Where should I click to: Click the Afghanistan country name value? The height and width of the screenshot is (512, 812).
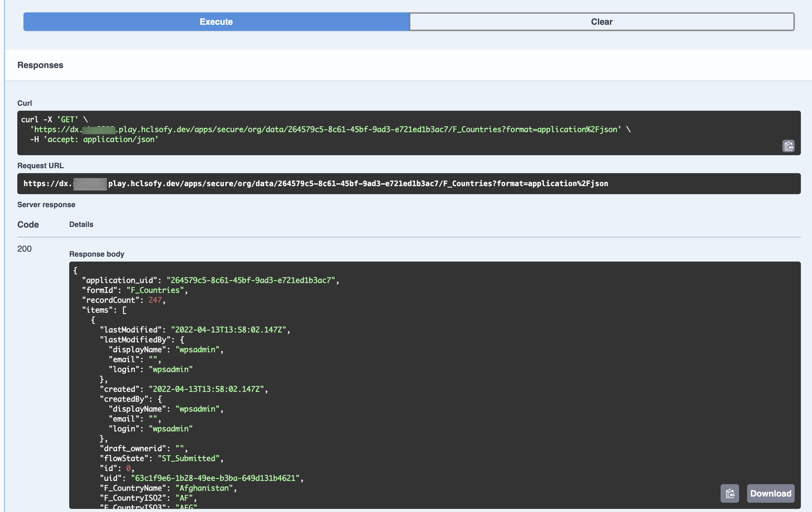pyautogui.click(x=204, y=488)
